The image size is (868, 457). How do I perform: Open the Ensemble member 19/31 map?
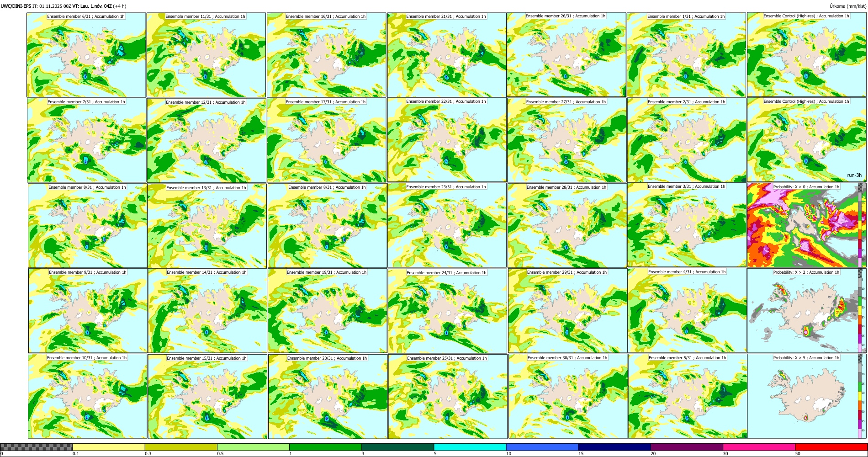[328, 310]
